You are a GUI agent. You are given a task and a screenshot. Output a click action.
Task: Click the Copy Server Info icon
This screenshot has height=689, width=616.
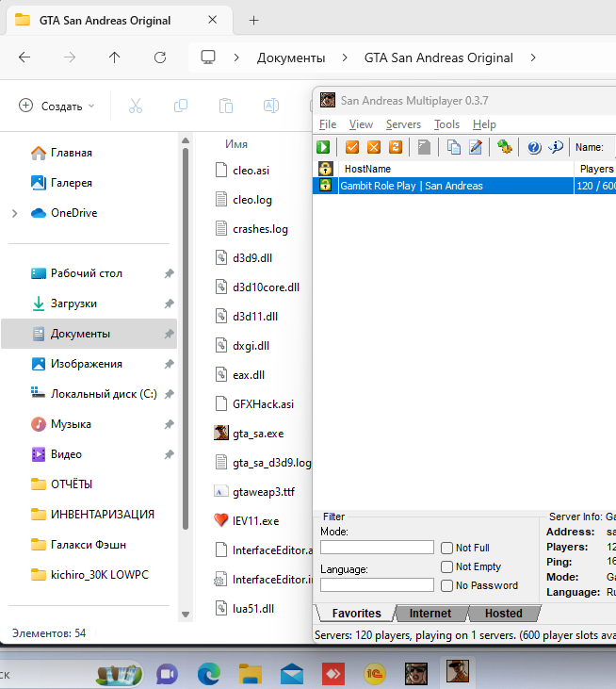point(454,147)
